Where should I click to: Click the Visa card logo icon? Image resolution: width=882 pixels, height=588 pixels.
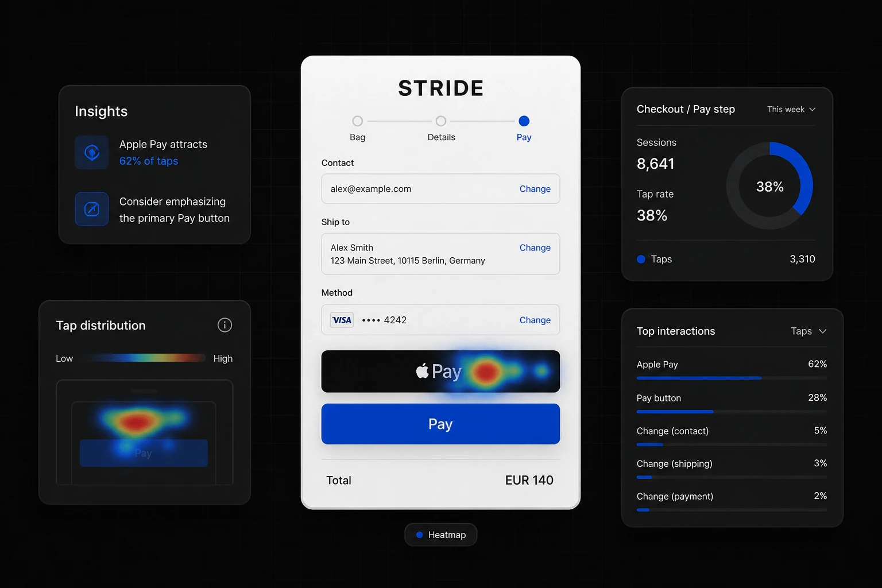(342, 320)
